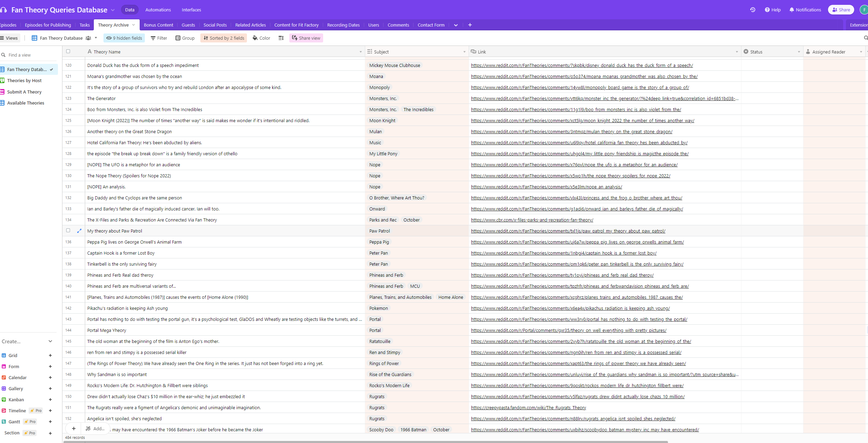Open the Views sidebar toggle

(9, 38)
